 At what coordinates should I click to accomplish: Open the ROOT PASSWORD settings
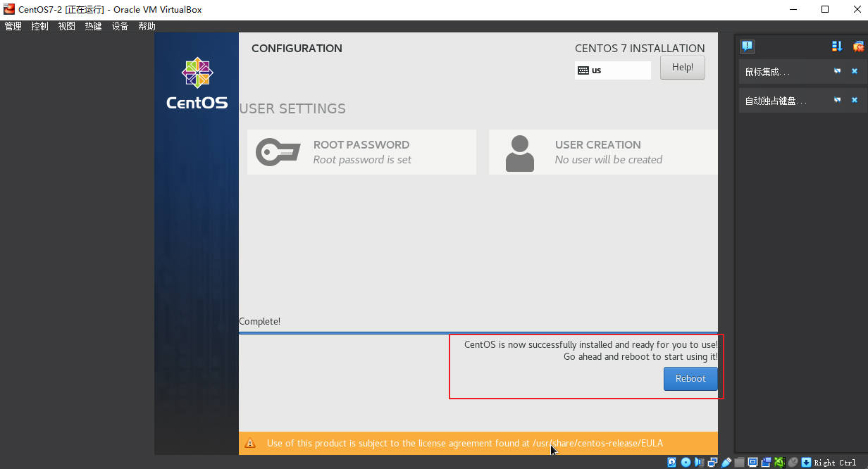(x=361, y=152)
